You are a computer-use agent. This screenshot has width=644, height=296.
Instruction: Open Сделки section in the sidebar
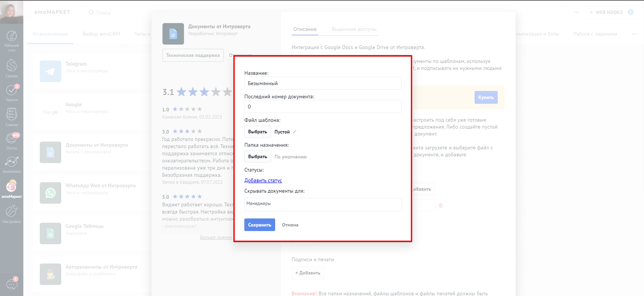pyautogui.click(x=11, y=68)
